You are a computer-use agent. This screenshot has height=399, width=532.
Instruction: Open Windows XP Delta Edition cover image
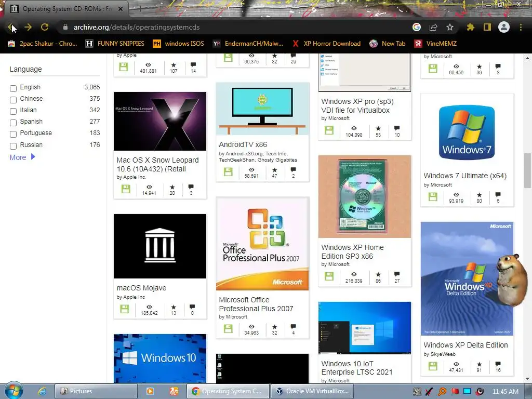pos(467,278)
